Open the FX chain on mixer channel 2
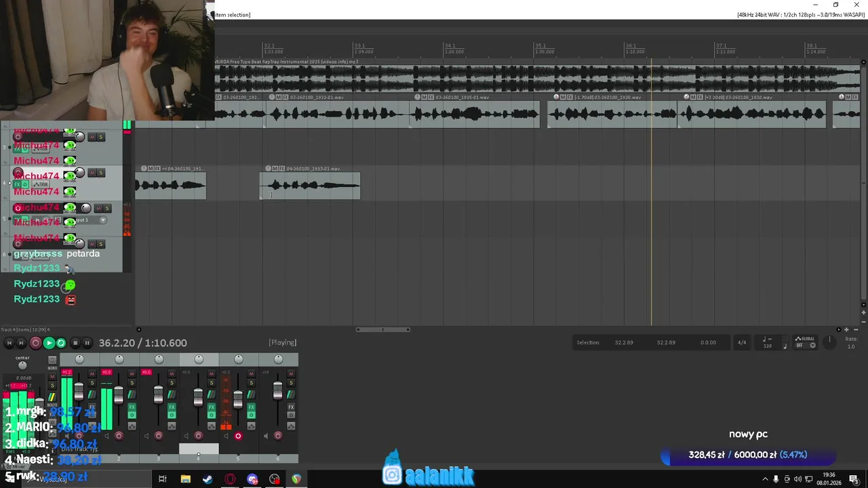 (132, 407)
